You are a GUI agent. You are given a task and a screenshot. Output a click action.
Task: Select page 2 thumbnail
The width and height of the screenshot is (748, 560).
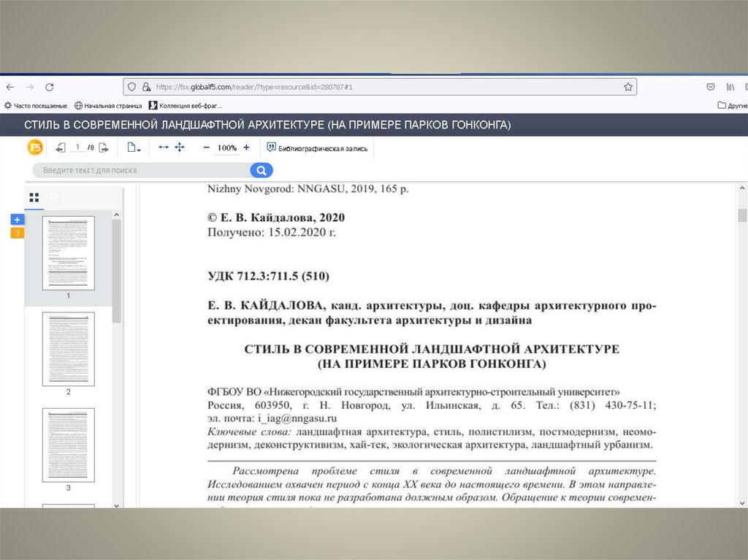(x=68, y=349)
